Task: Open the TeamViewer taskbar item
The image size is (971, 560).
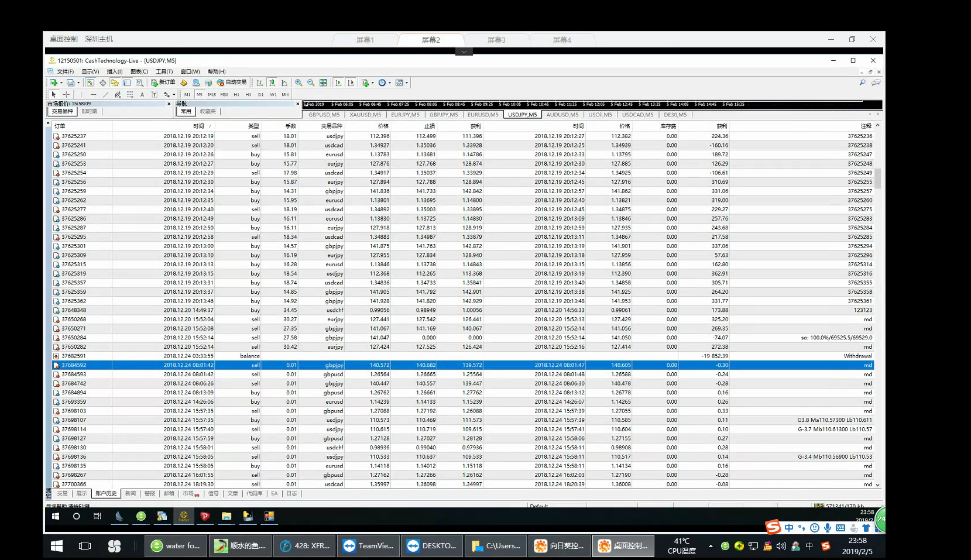Action: click(368, 546)
